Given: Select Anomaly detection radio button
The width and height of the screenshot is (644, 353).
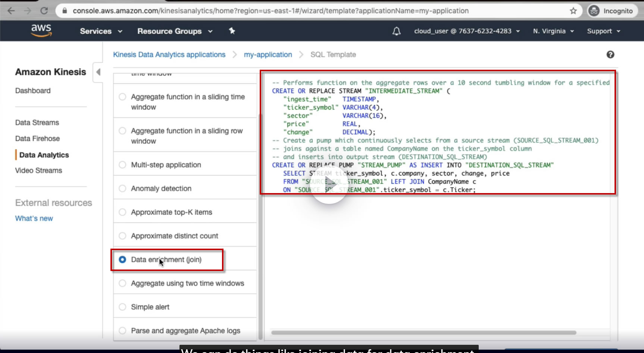Looking at the screenshot, I should pos(122,189).
